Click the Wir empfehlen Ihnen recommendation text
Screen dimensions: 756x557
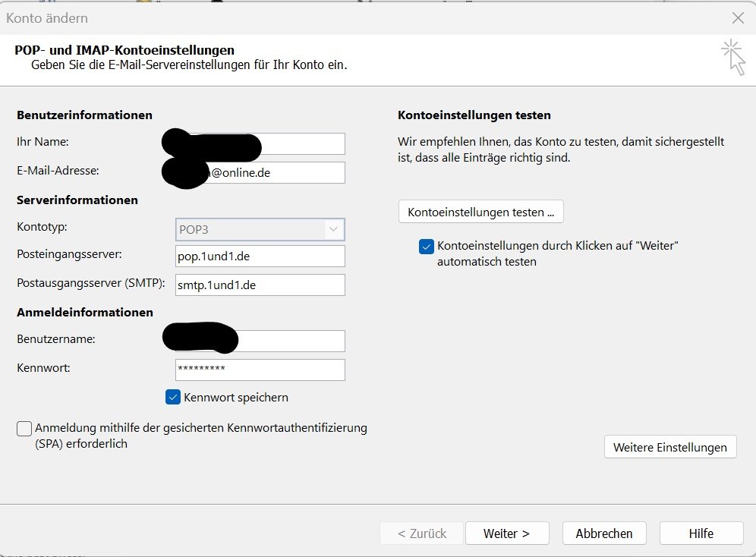(x=561, y=149)
